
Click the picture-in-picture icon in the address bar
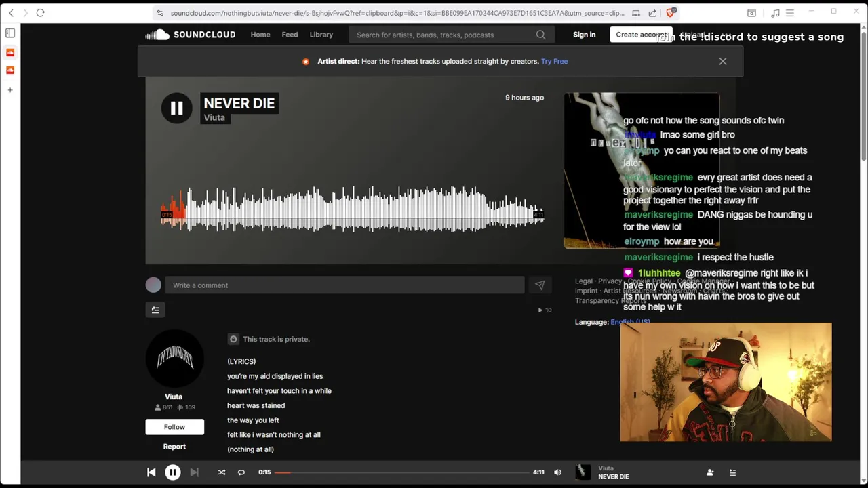pos(636,12)
